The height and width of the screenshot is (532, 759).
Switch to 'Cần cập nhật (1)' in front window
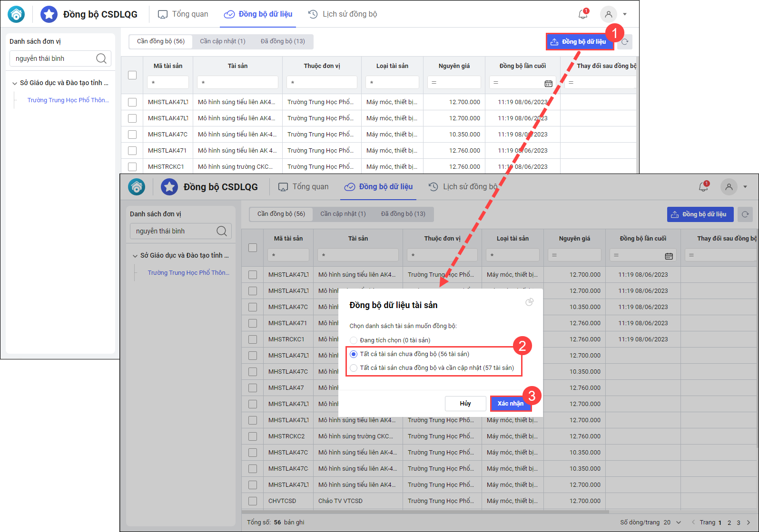tap(343, 214)
